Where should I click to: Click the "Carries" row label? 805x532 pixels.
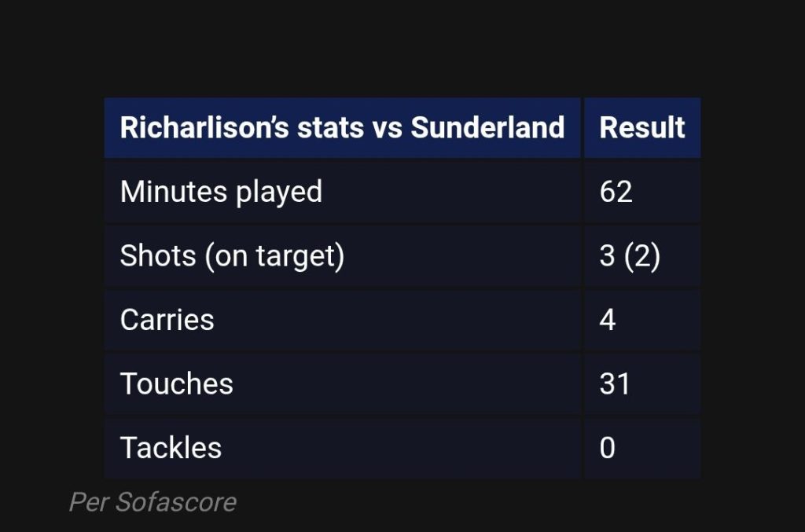[x=167, y=320]
